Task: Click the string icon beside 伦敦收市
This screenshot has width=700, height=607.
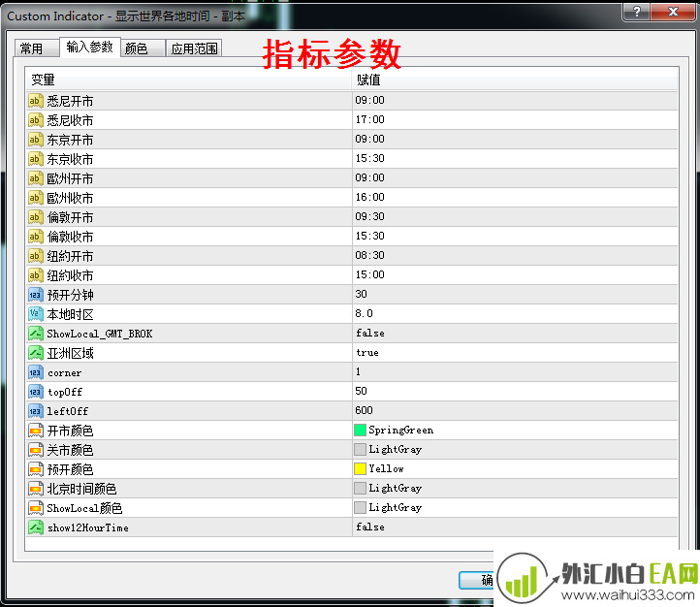Action: point(35,237)
